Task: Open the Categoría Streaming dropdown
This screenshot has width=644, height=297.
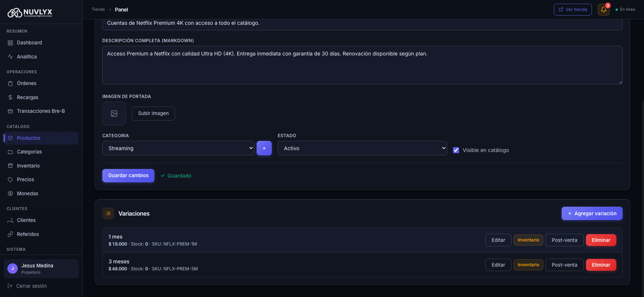Action: tap(178, 148)
